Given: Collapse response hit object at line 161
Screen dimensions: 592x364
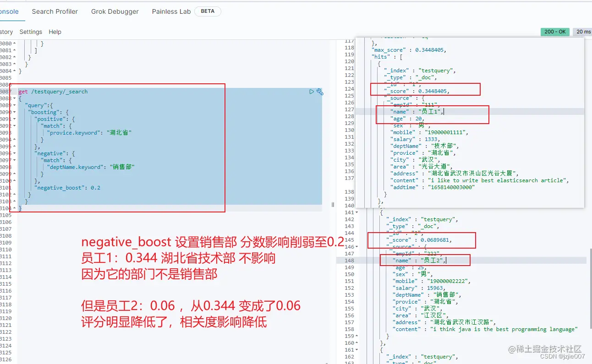Looking at the screenshot, I should [x=357, y=350].
